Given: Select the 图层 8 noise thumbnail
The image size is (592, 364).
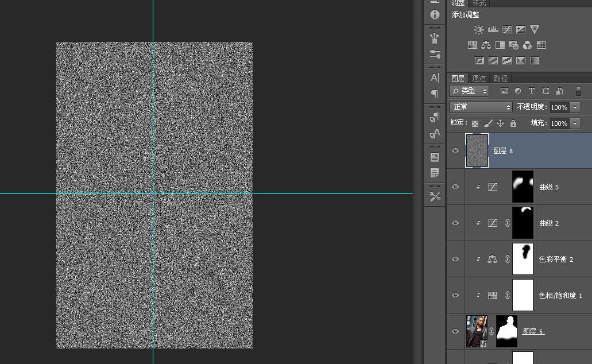Looking at the screenshot, I should (x=477, y=150).
